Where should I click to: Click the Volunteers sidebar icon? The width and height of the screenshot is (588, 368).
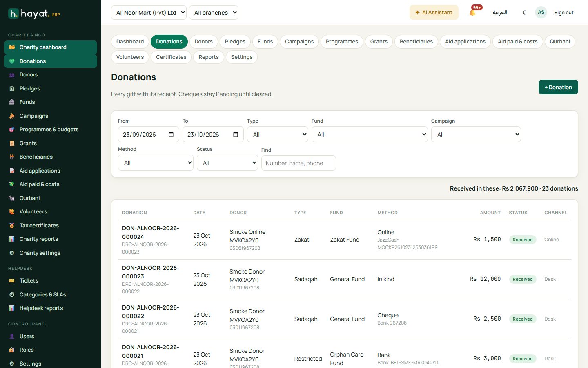(12, 212)
